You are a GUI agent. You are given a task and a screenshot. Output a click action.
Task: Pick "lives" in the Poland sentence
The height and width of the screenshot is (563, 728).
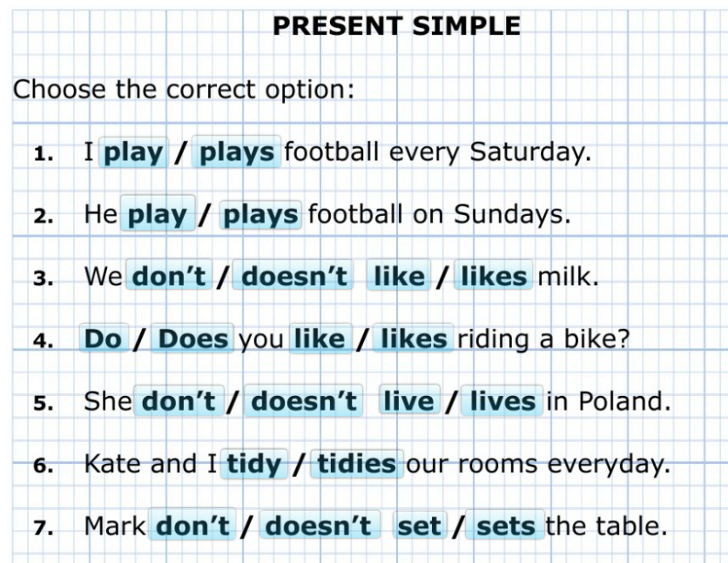(x=502, y=402)
